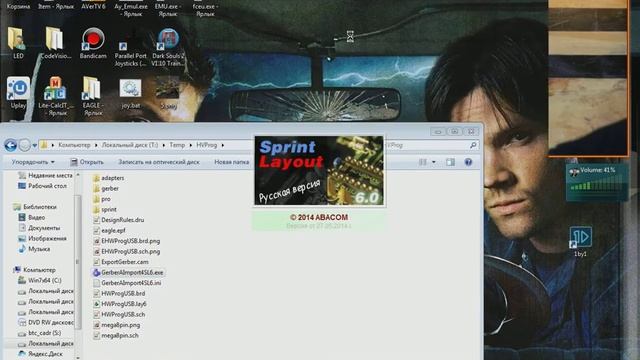
Task: Expand view options dropdown arrow
Action: click(x=433, y=162)
